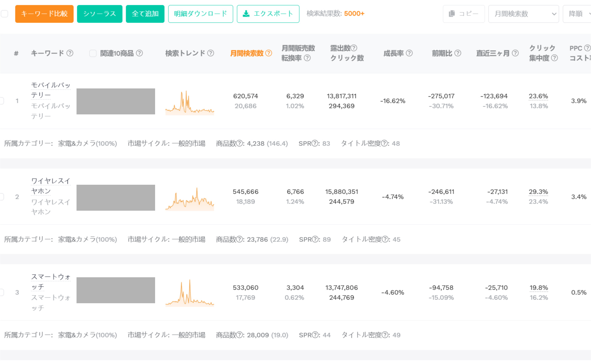Select row 2 checkbox for ワイヤレスイヤホン
Screen dimensions: 591x364
point(2,197)
